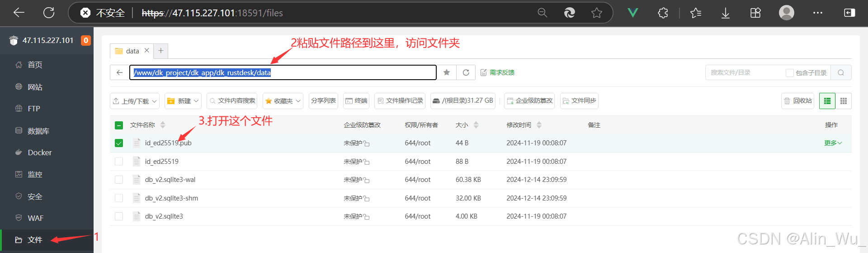
Task: Switch to grid view layout
Action: [x=843, y=101]
